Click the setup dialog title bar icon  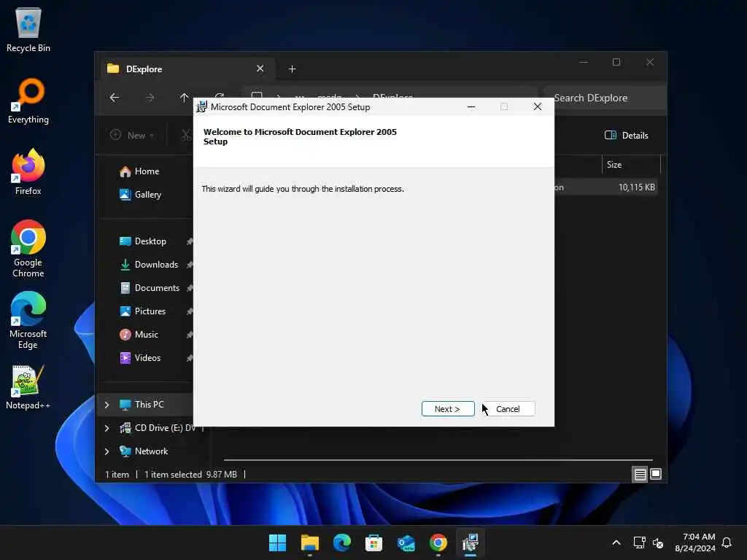pyautogui.click(x=202, y=106)
